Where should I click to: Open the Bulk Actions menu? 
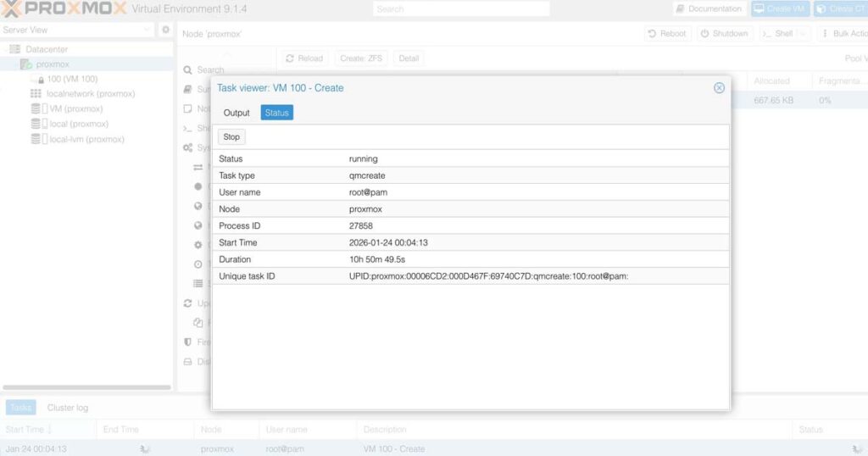tap(844, 34)
